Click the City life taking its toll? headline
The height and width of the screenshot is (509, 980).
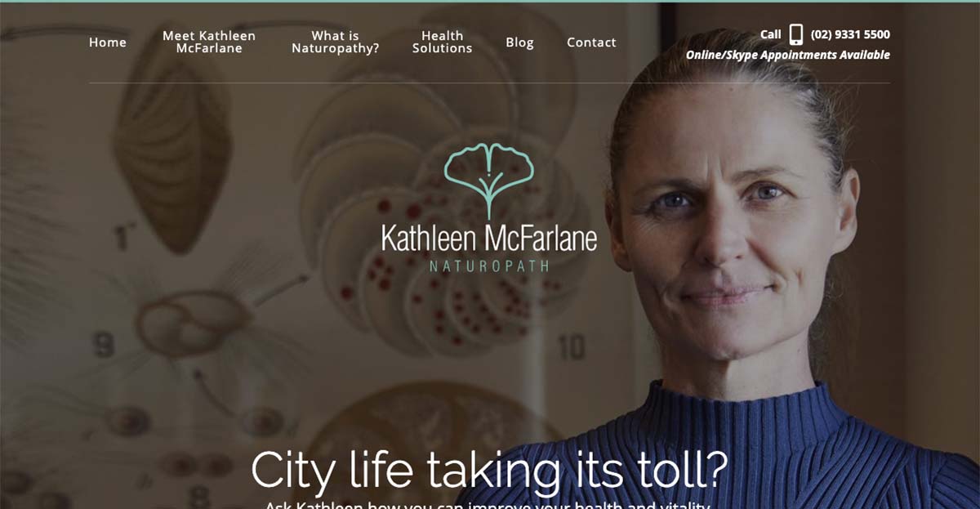[489, 470]
